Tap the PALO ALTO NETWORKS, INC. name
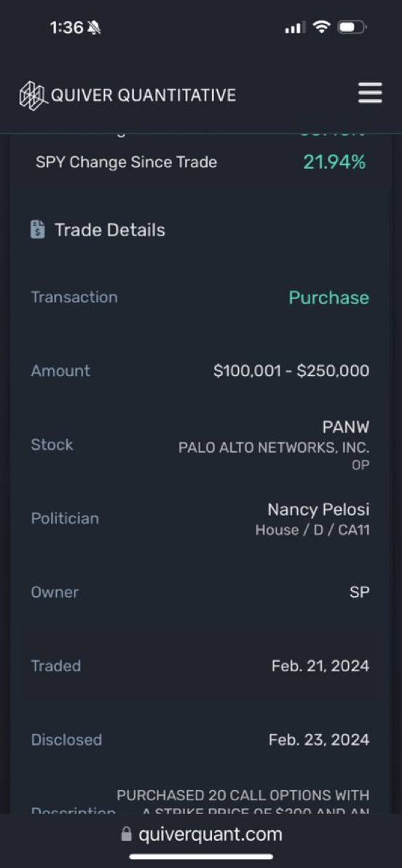This screenshot has width=402, height=868. (x=274, y=447)
